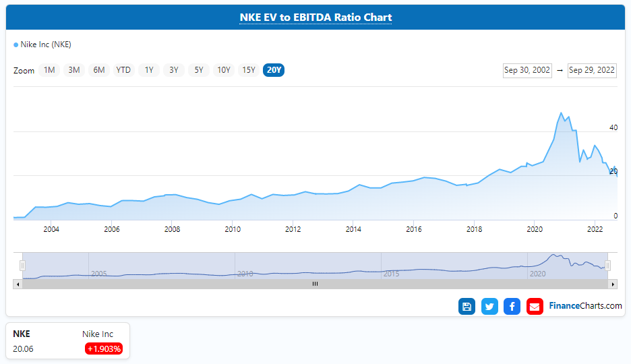Click the save chart icon
Screen dimensions: 631x364
(467, 307)
